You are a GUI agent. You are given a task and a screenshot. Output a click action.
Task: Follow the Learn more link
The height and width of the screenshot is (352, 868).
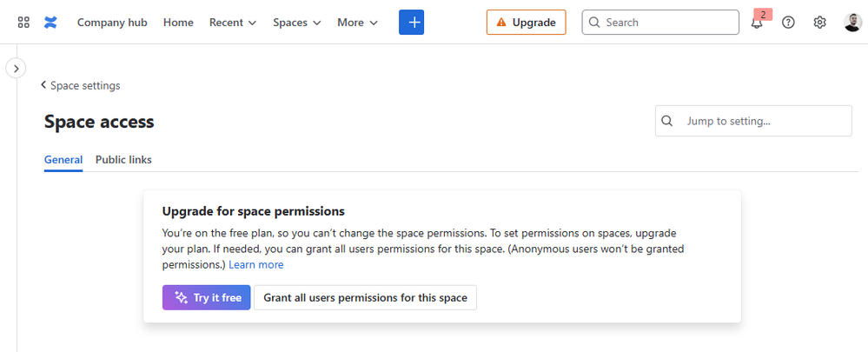tap(255, 264)
